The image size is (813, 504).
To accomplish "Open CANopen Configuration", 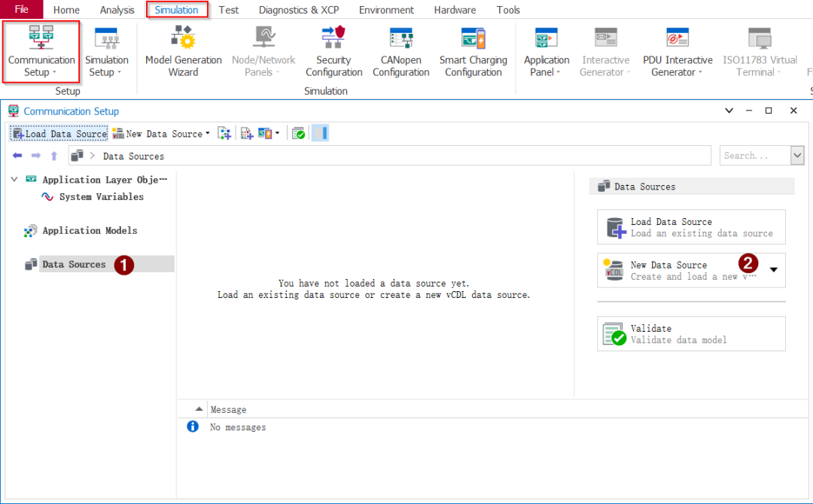I will (400, 52).
